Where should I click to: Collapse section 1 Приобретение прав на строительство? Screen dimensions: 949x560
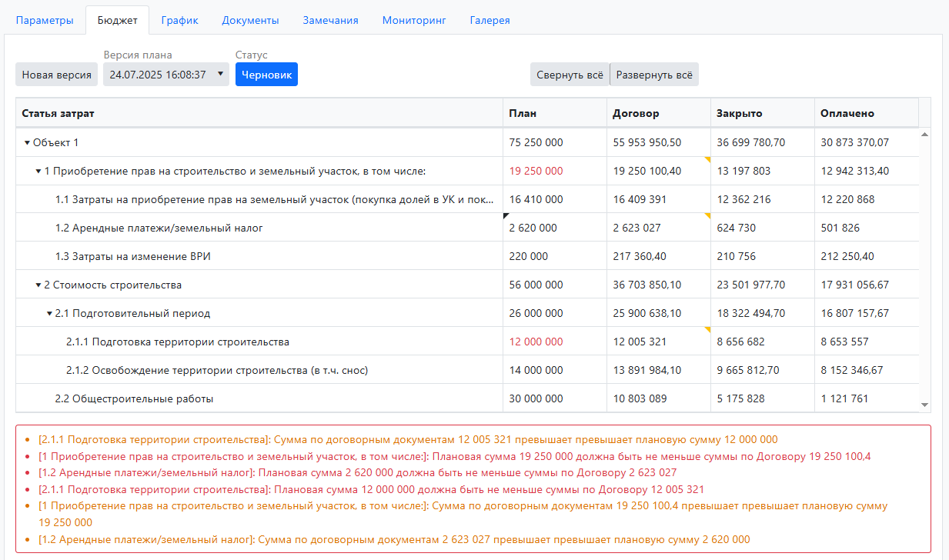38,172
